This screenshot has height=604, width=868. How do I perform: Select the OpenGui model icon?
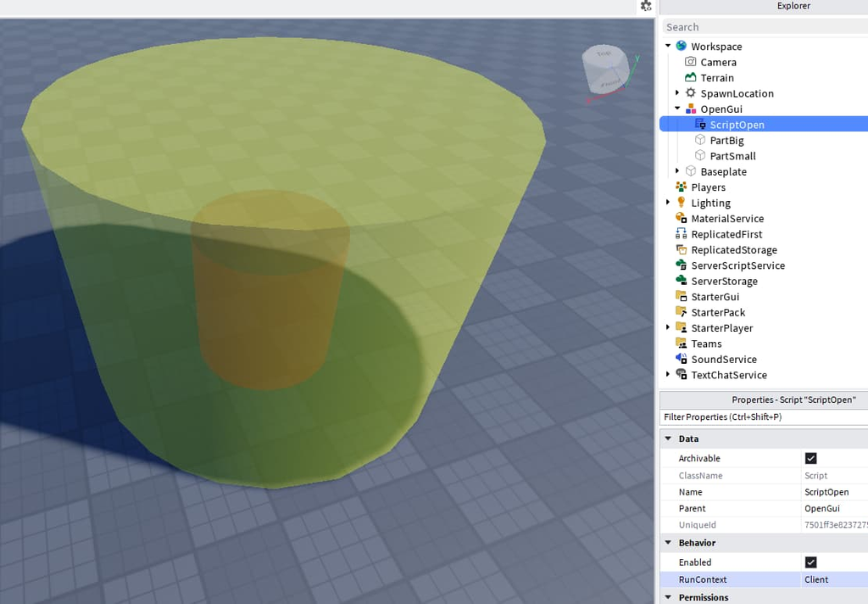point(691,109)
